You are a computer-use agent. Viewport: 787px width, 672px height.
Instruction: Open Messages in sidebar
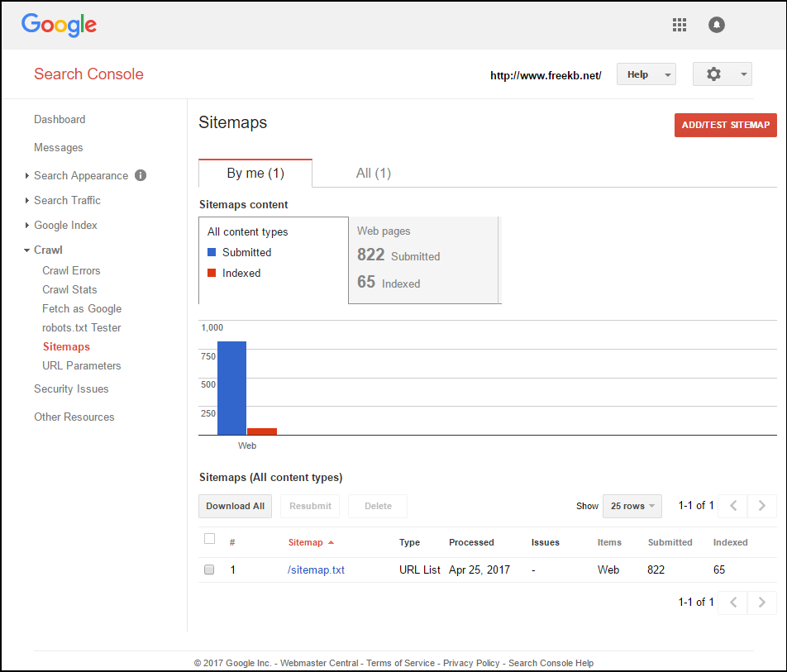point(58,148)
